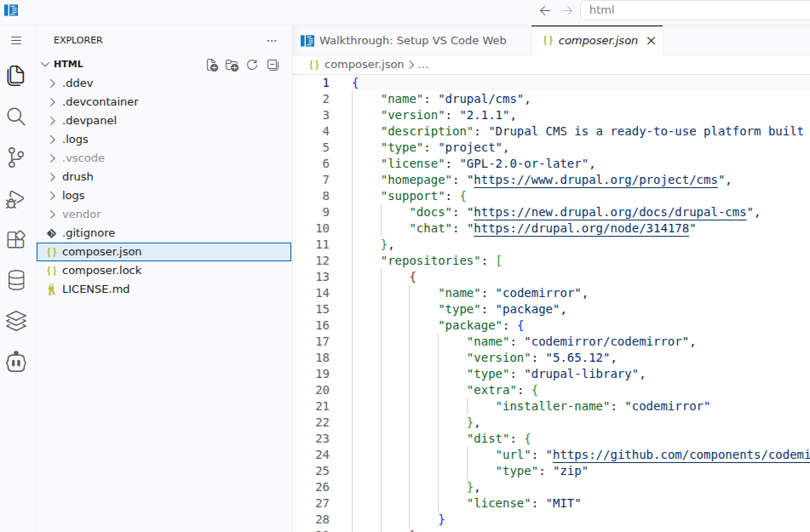The height and width of the screenshot is (532, 810).
Task: Click line number 1 in the gutter
Action: click(326, 83)
